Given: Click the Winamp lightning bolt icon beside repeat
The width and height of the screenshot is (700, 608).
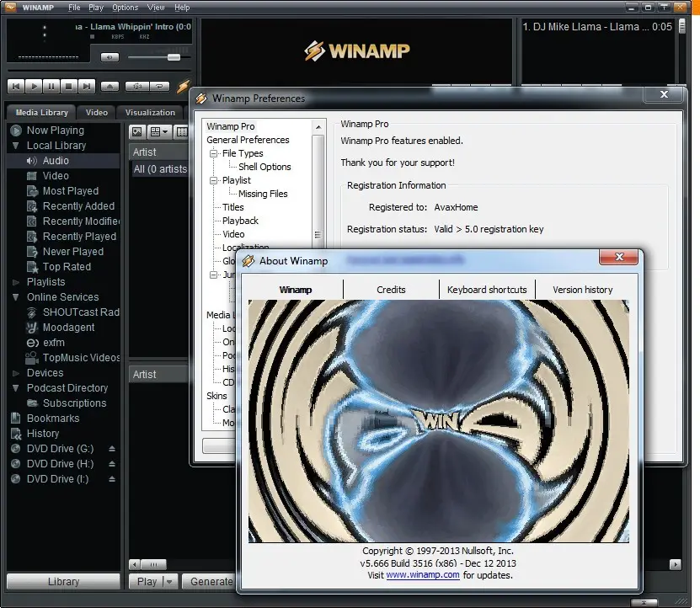Looking at the screenshot, I should pos(183,86).
